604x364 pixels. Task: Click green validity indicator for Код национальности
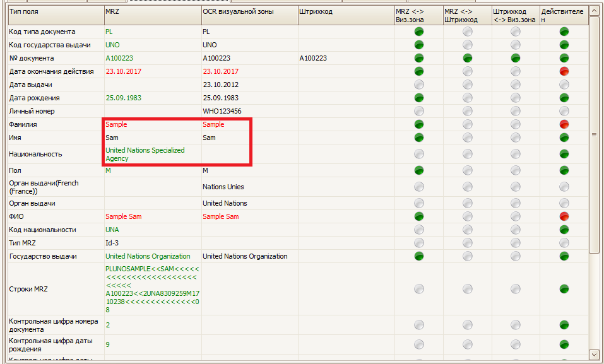pyautogui.click(x=564, y=230)
